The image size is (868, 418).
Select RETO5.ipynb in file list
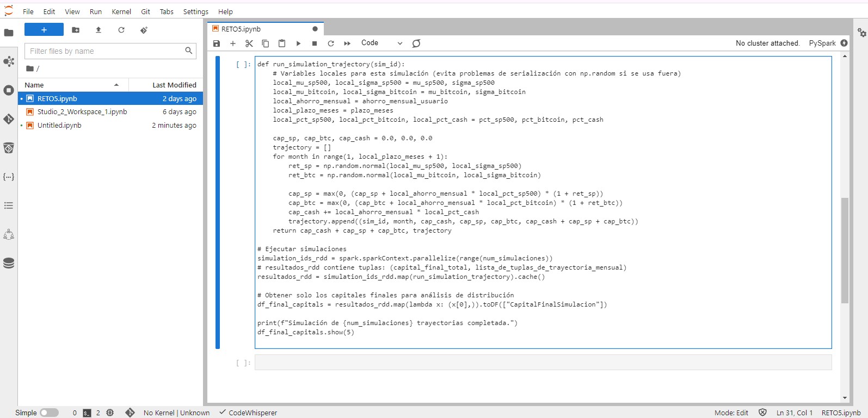(x=111, y=98)
